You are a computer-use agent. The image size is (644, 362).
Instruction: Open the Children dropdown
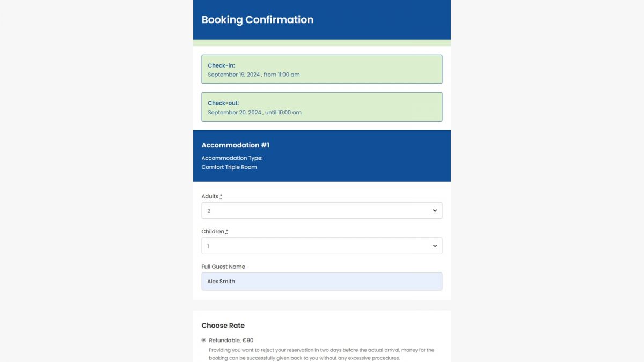click(x=321, y=245)
